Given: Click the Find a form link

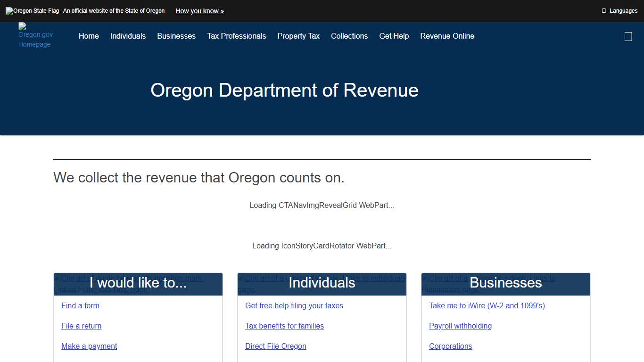Looking at the screenshot, I should [x=80, y=305].
